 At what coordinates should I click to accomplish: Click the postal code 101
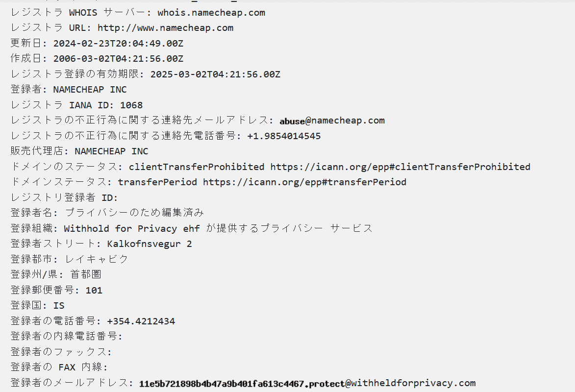[x=94, y=291]
